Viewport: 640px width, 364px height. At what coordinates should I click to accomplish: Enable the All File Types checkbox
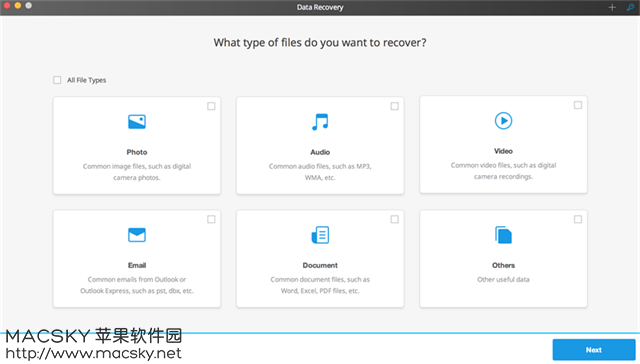point(57,80)
